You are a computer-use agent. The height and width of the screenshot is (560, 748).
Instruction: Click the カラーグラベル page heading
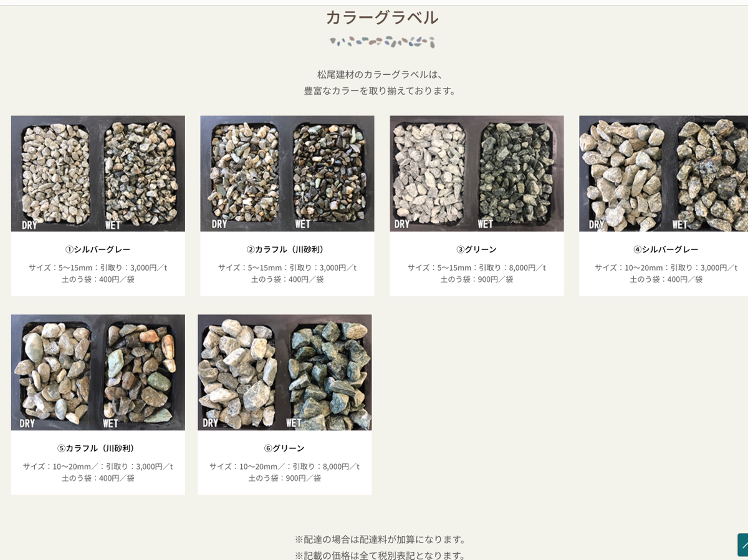(x=382, y=17)
